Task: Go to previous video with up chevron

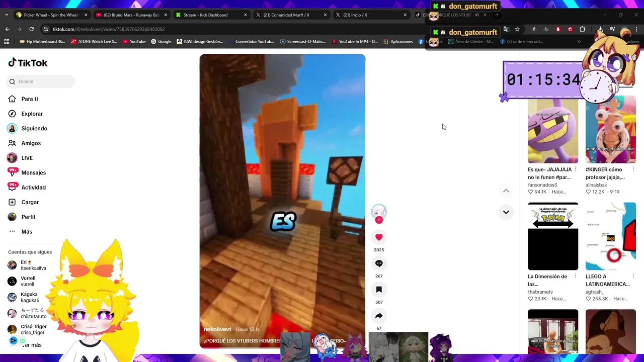Action: click(x=506, y=191)
